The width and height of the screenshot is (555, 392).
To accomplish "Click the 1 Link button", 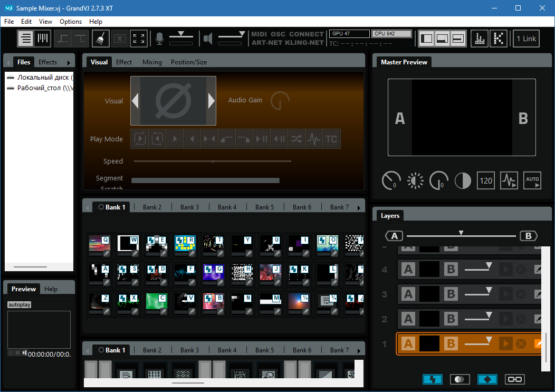I will 527,39.
